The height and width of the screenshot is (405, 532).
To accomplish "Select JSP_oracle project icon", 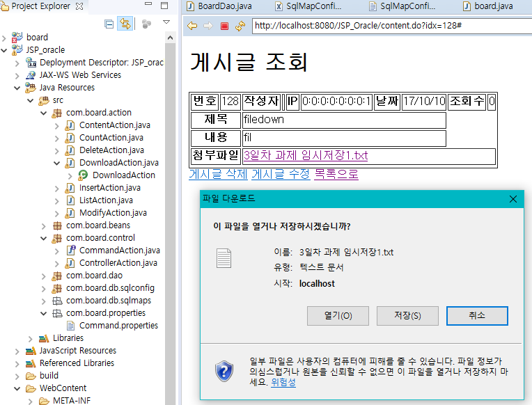I will click(x=17, y=49).
